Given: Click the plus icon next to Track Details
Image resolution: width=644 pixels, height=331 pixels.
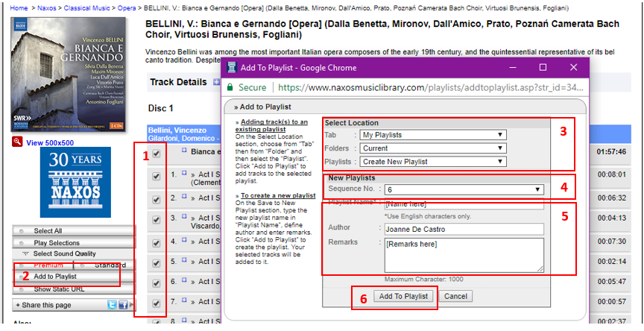Looking at the screenshot, I should [216, 82].
